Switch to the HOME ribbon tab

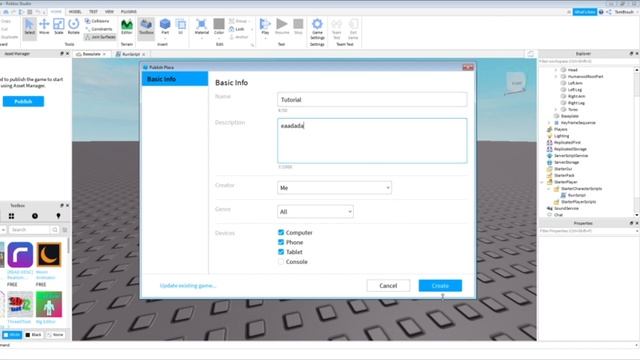(56, 12)
